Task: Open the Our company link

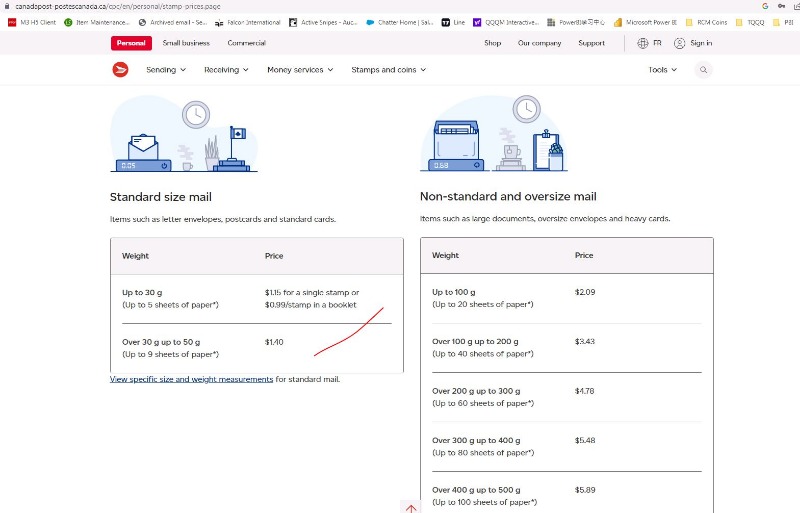Action: (539, 43)
